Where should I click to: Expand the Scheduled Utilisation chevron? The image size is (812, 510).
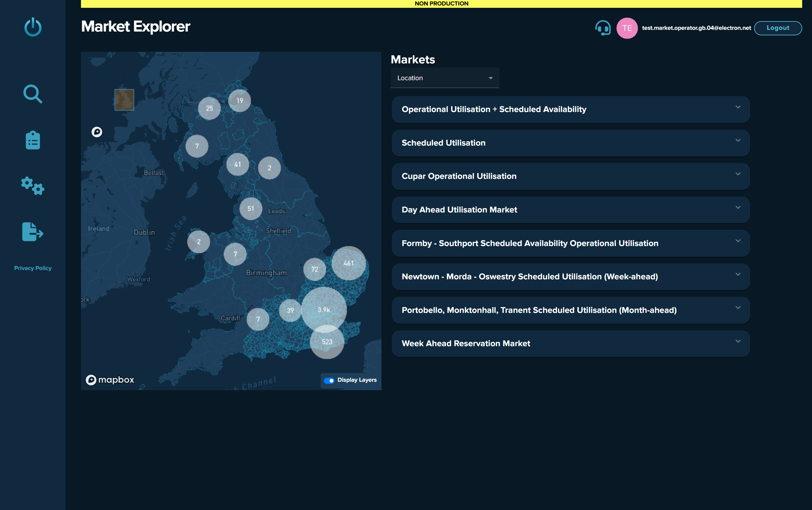coord(738,140)
